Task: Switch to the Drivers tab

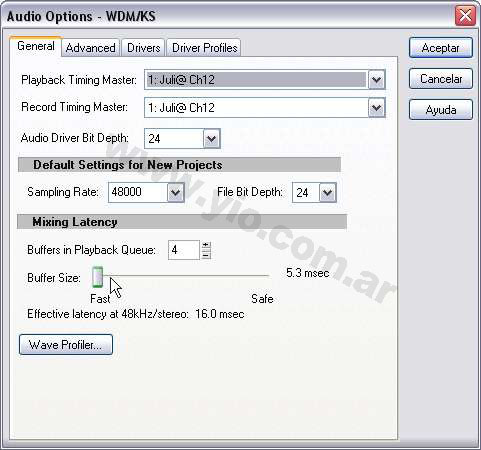Action: point(144,48)
